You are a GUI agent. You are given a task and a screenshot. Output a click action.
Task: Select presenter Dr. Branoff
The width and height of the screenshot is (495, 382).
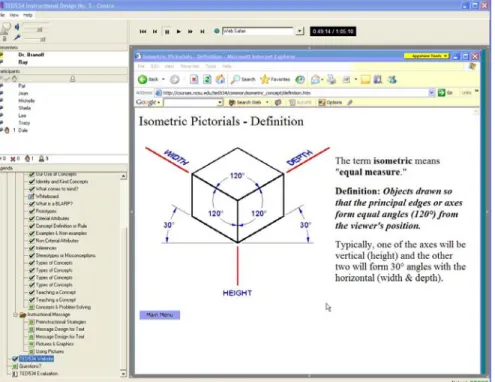tap(31, 54)
